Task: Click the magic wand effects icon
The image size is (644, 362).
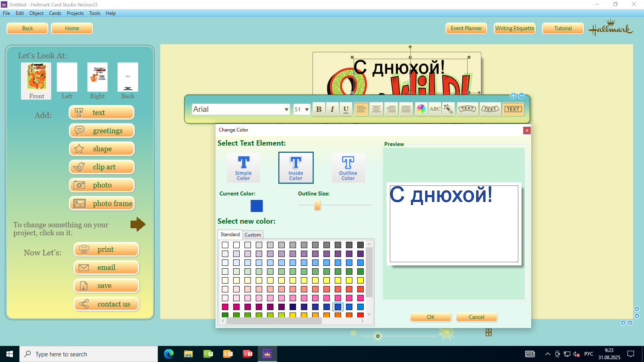Action: (x=448, y=109)
